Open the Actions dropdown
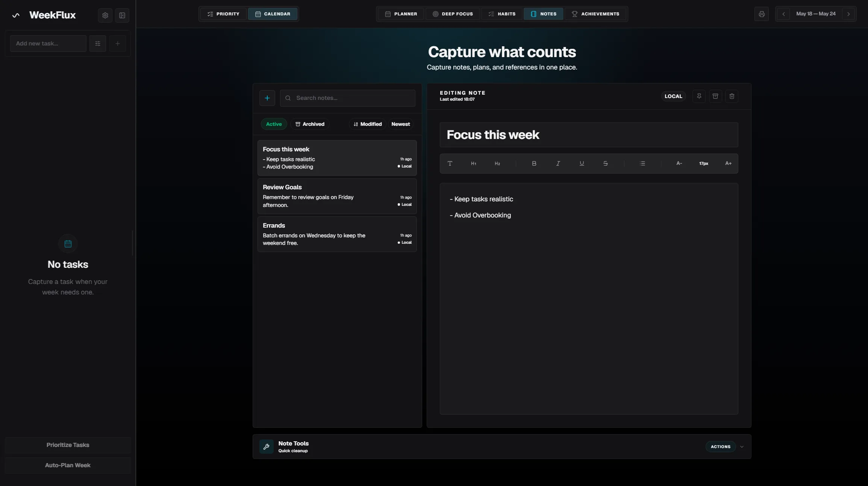 [x=721, y=447]
